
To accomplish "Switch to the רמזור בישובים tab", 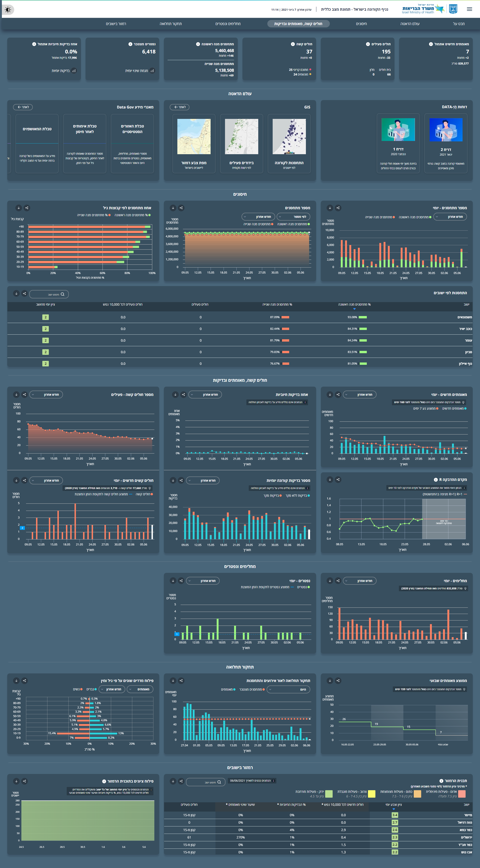I will 116,24.
